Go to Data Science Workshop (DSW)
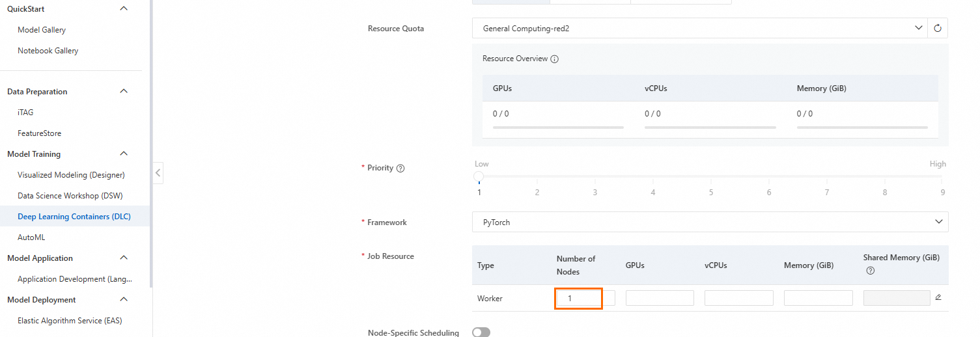 tap(70, 196)
